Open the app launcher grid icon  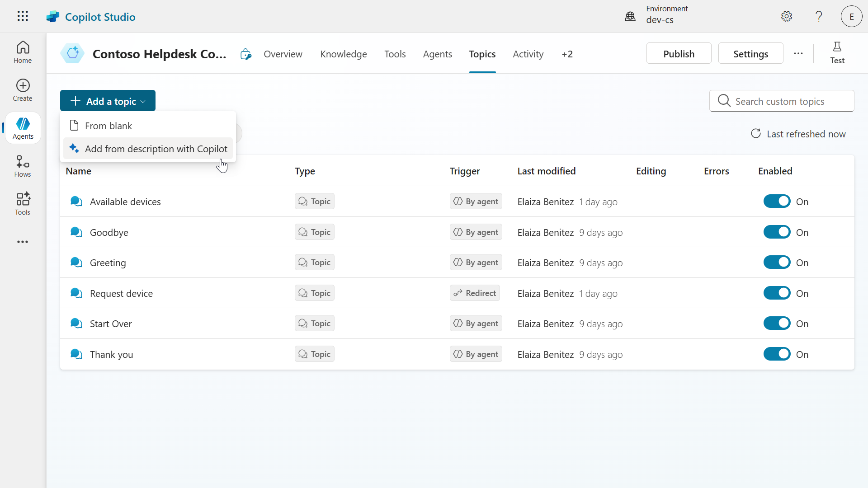tap(23, 16)
